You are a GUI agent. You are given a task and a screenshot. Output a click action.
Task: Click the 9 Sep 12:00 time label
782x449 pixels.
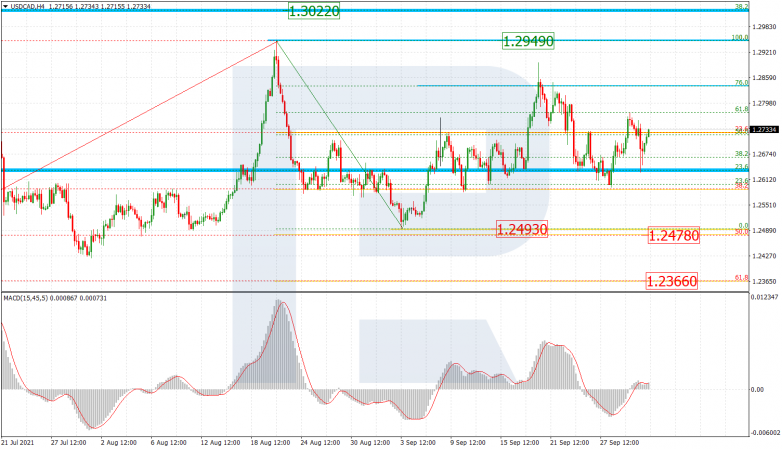tap(468, 443)
